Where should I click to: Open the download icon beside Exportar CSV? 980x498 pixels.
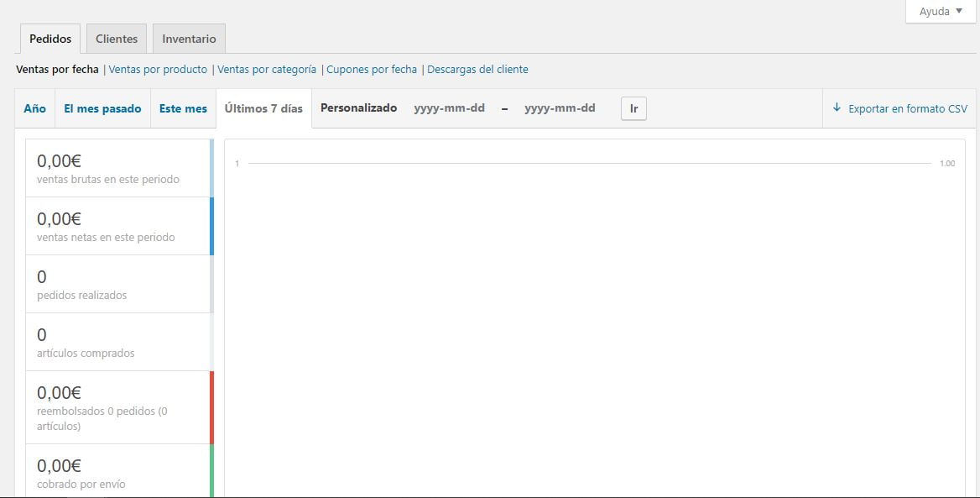click(837, 108)
